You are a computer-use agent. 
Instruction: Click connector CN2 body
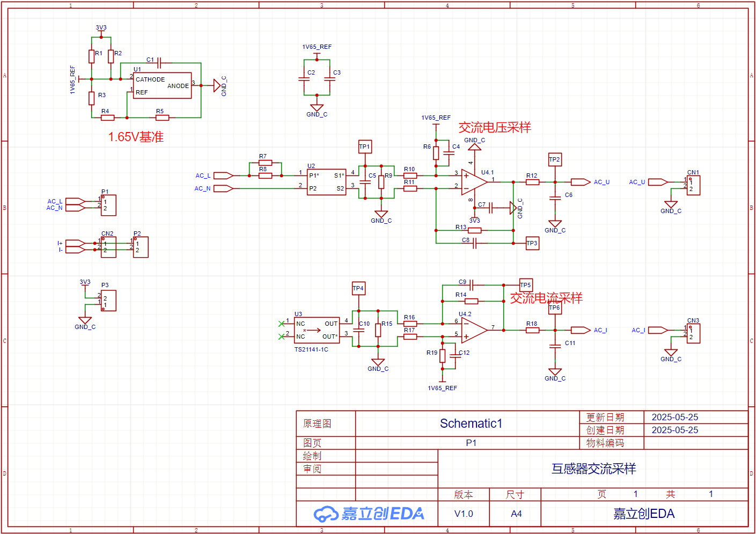tap(108, 247)
